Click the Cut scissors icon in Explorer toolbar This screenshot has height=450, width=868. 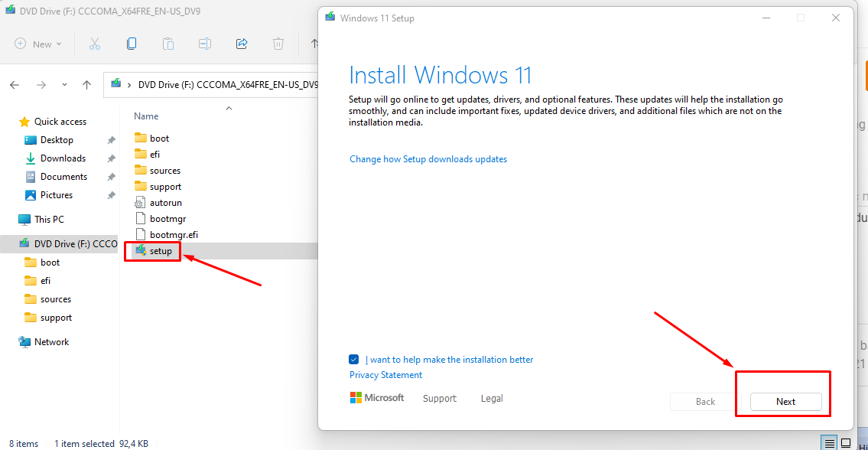pos(95,44)
